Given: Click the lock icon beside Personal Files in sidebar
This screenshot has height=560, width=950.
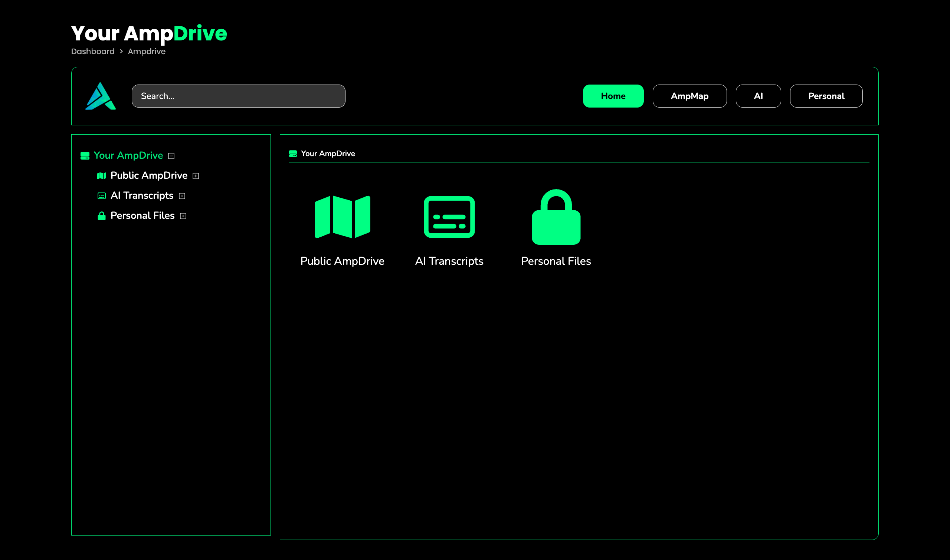Looking at the screenshot, I should [102, 216].
